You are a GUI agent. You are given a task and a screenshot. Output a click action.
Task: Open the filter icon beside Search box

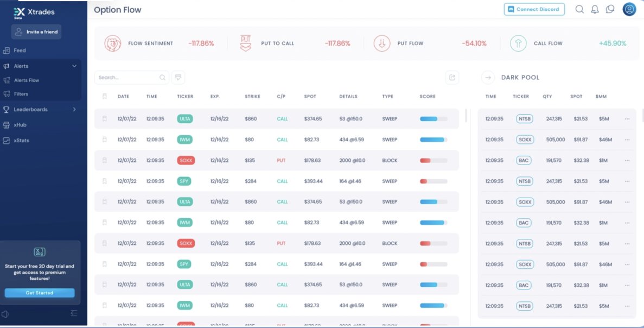click(178, 77)
